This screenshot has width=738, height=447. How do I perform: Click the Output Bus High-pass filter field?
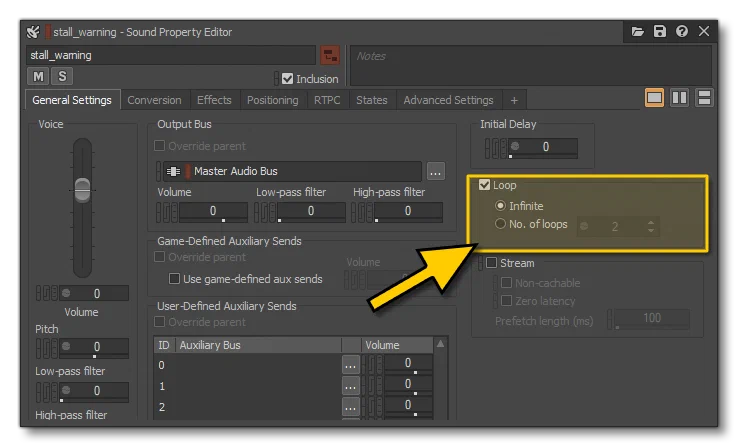[408, 212]
